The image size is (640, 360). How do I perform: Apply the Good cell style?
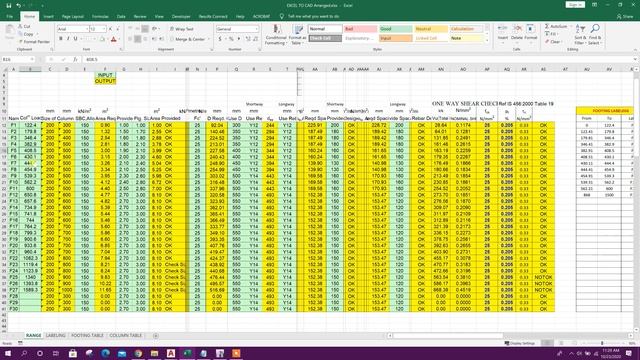(396, 29)
